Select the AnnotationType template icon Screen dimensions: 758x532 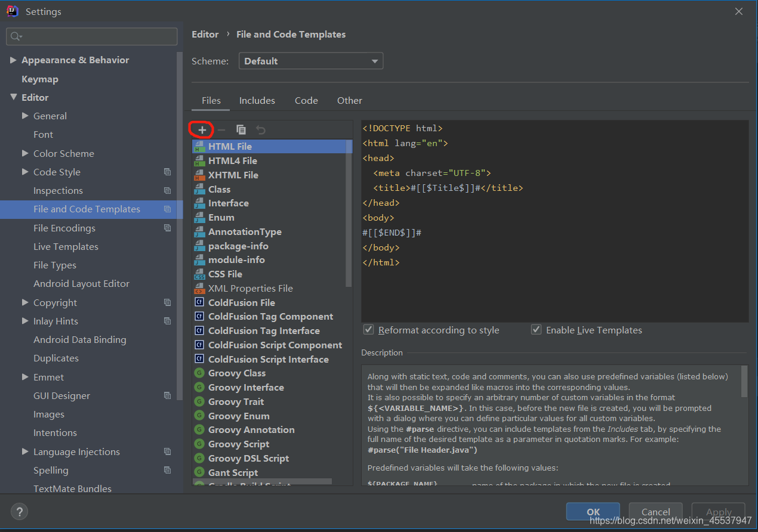pyautogui.click(x=199, y=231)
